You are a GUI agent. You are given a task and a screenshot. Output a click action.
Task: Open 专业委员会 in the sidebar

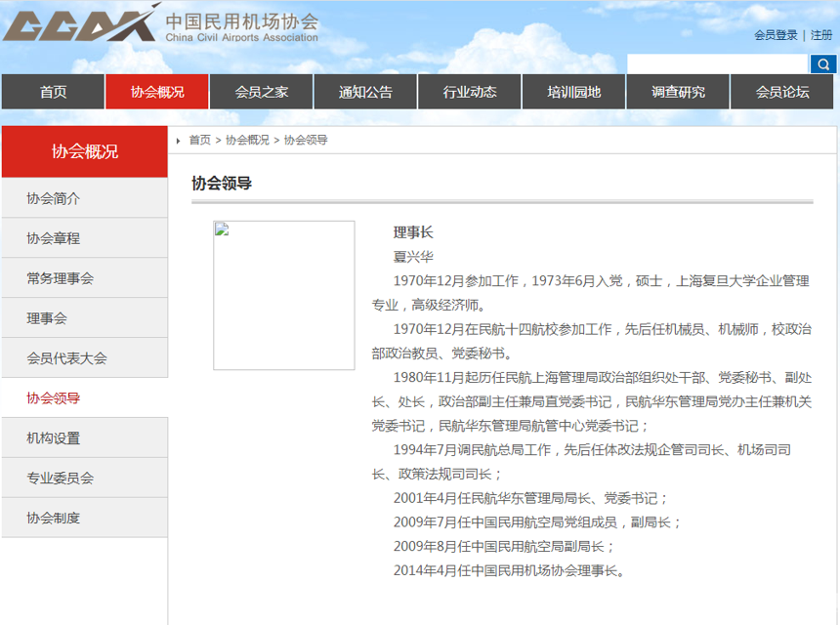[x=85, y=478]
